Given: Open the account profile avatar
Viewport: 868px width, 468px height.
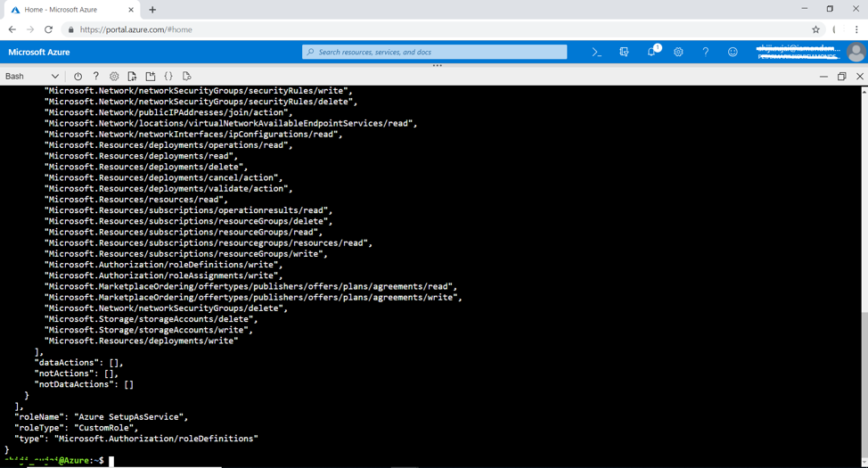Looking at the screenshot, I should (x=855, y=53).
